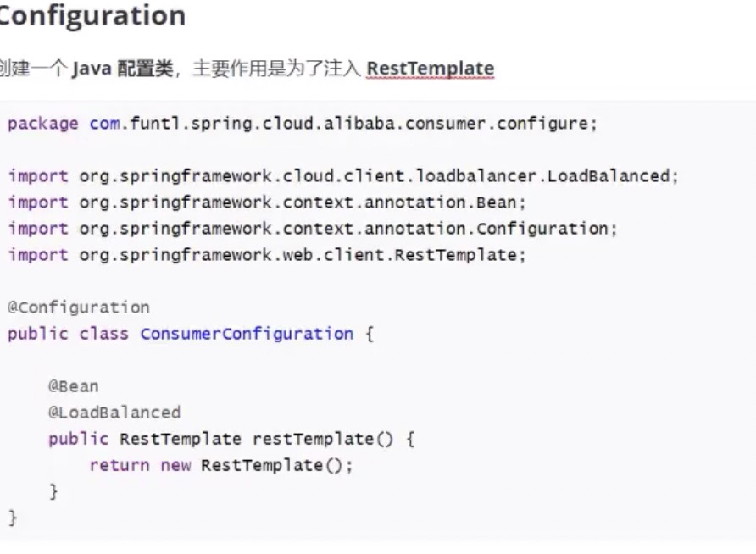
Task: Click the web.client.RestTemplate import line
Action: (x=267, y=255)
